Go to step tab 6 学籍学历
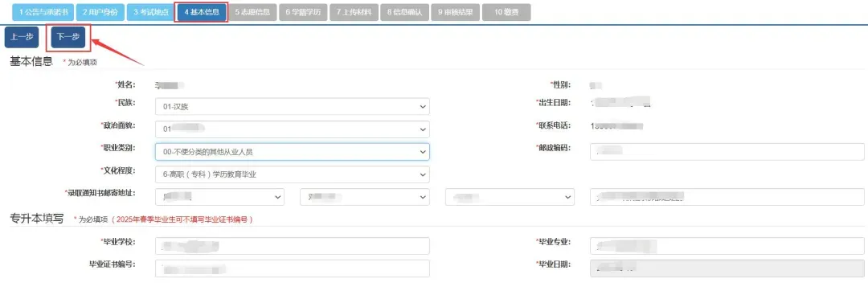This screenshot has height=291, width=868. [x=303, y=12]
